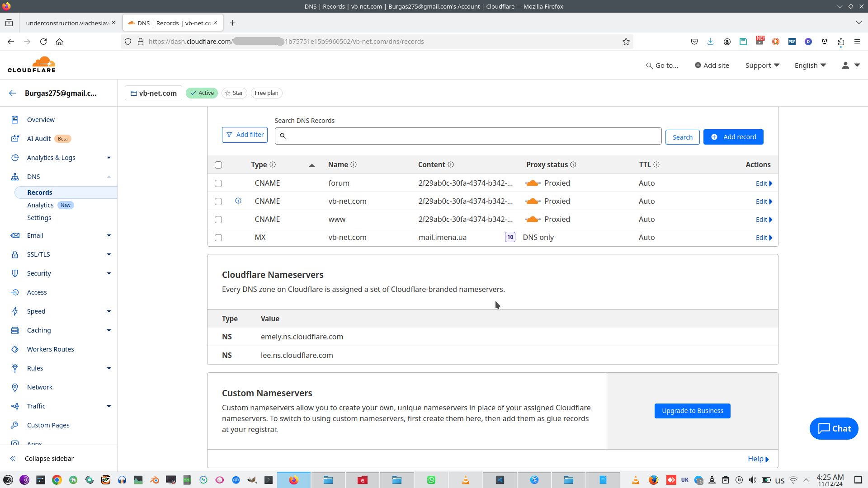Expand the Analytics & Logs section
This screenshot has width=868, height=488.
[x=108, y=158]
